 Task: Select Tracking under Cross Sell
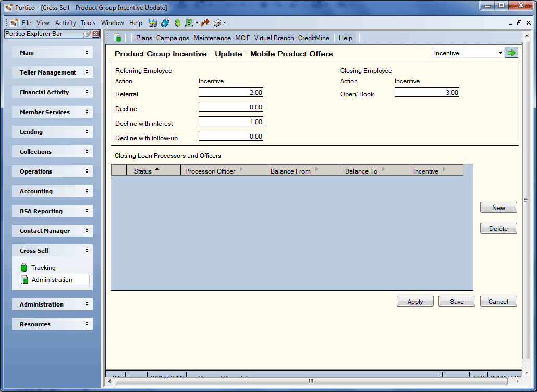(x=43, y=268)
